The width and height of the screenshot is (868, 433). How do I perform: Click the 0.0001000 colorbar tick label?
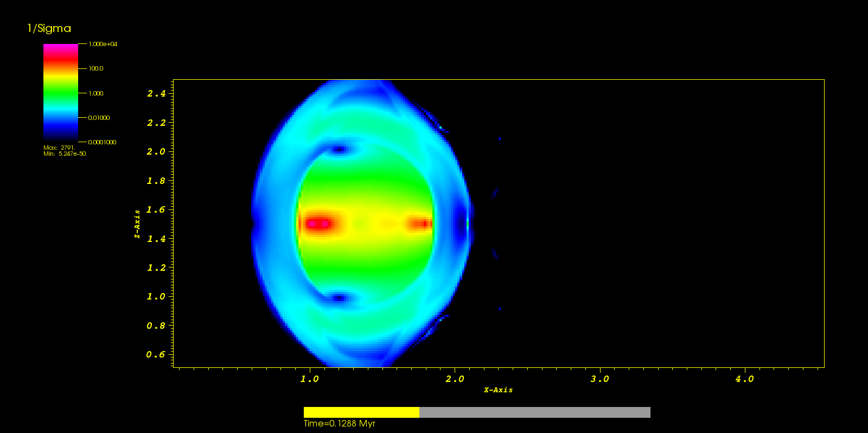point(103,142)
